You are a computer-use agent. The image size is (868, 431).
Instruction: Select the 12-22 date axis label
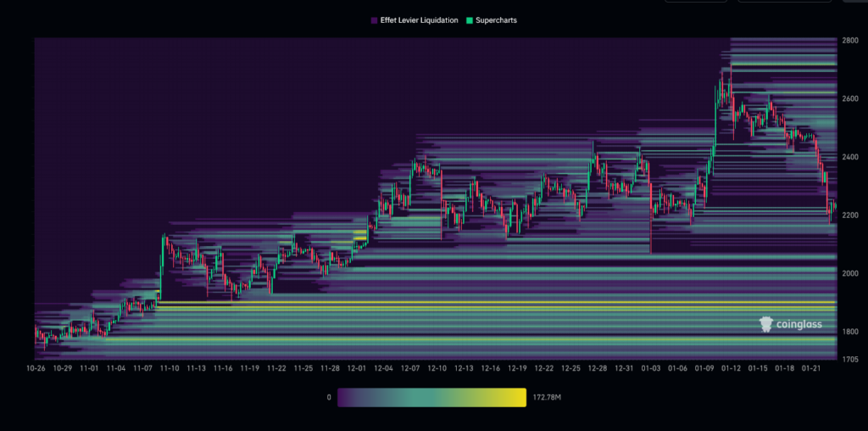544,368
